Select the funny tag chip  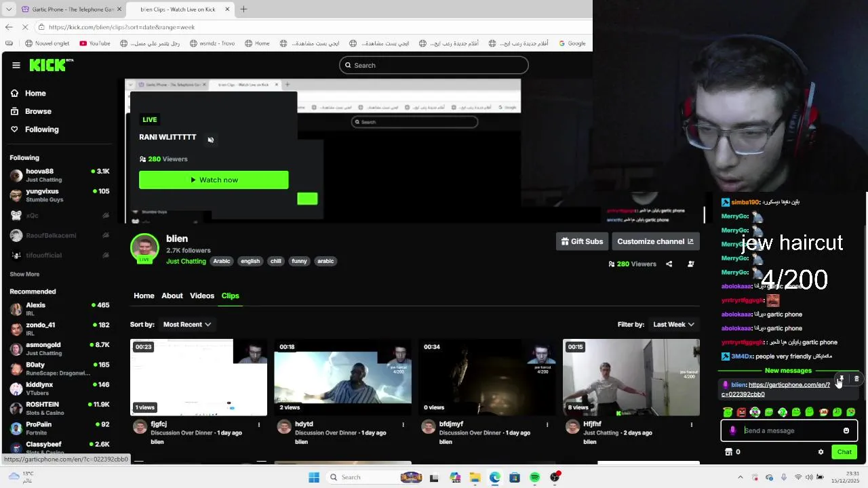[299, 261]
